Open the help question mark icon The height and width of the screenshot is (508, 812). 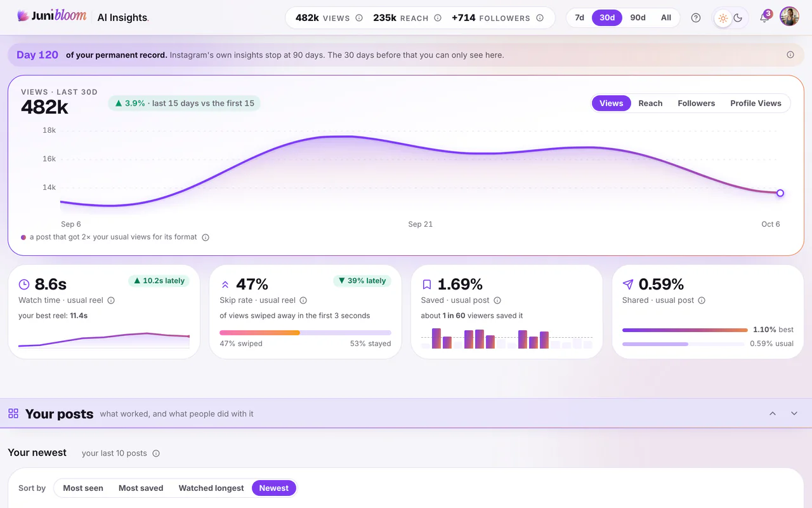[696, 18]
